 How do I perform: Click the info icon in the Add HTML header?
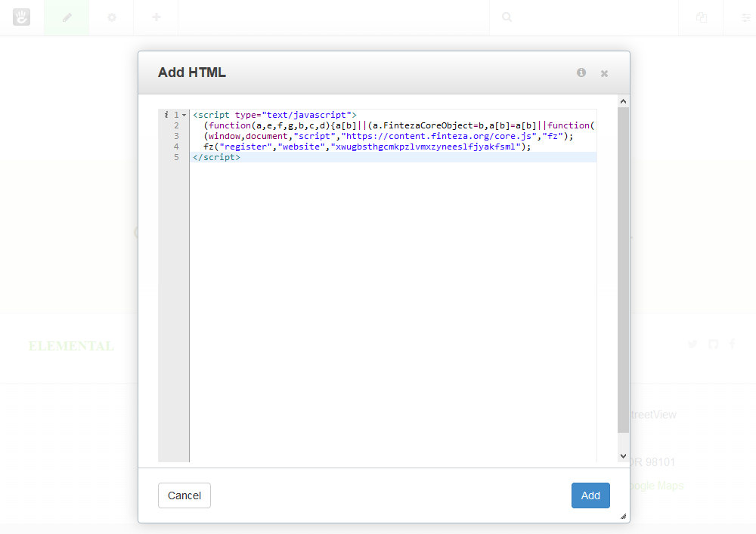point(581,73)
